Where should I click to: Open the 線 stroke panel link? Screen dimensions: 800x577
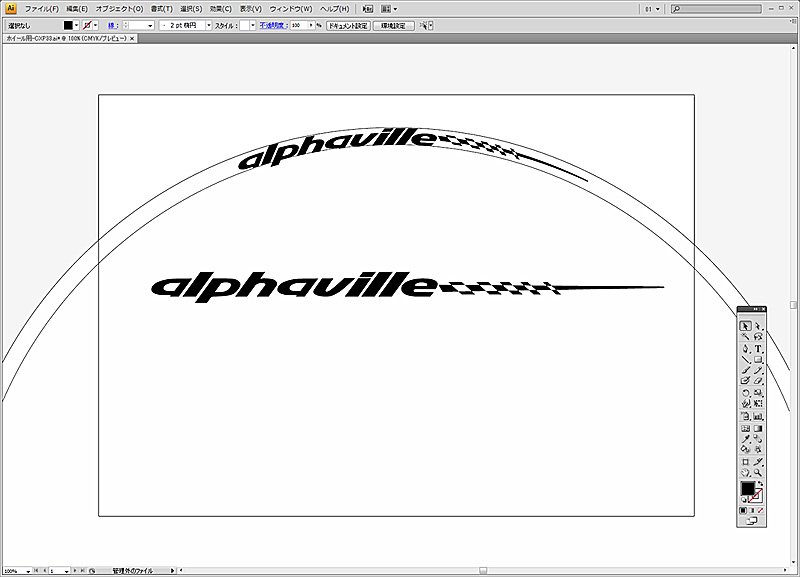(113, 26)
